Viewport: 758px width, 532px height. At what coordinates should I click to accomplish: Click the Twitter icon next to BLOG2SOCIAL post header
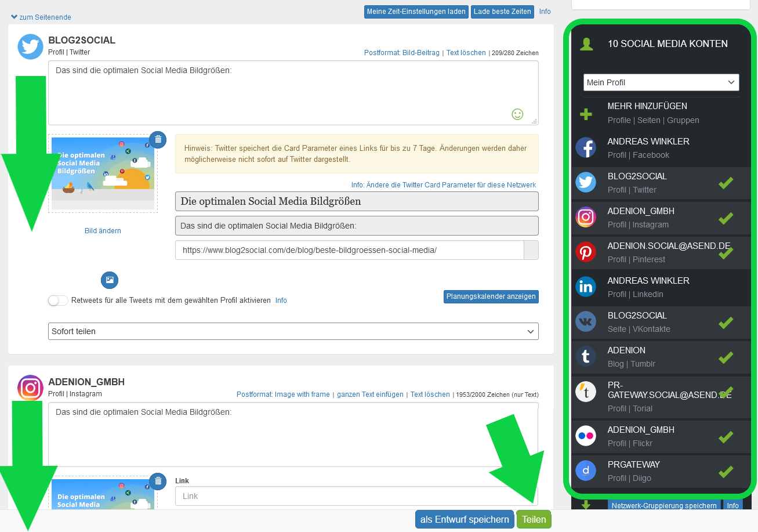31,46
